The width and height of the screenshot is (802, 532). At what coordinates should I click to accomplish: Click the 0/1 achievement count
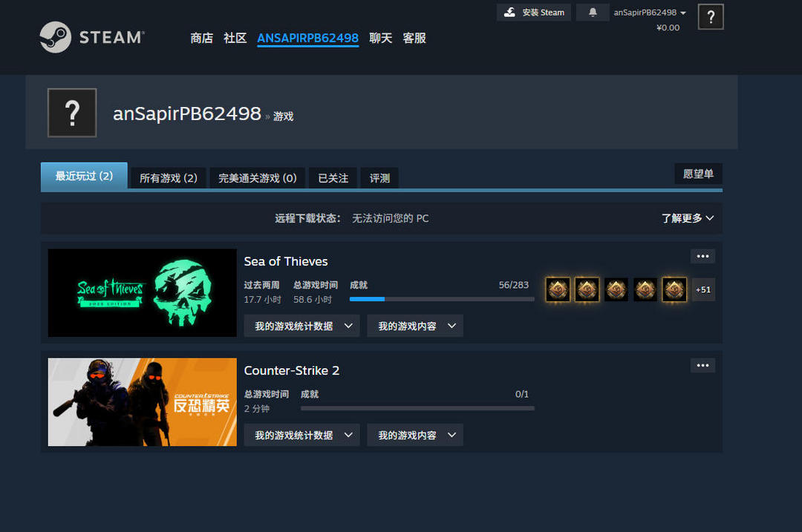[522, 394]
